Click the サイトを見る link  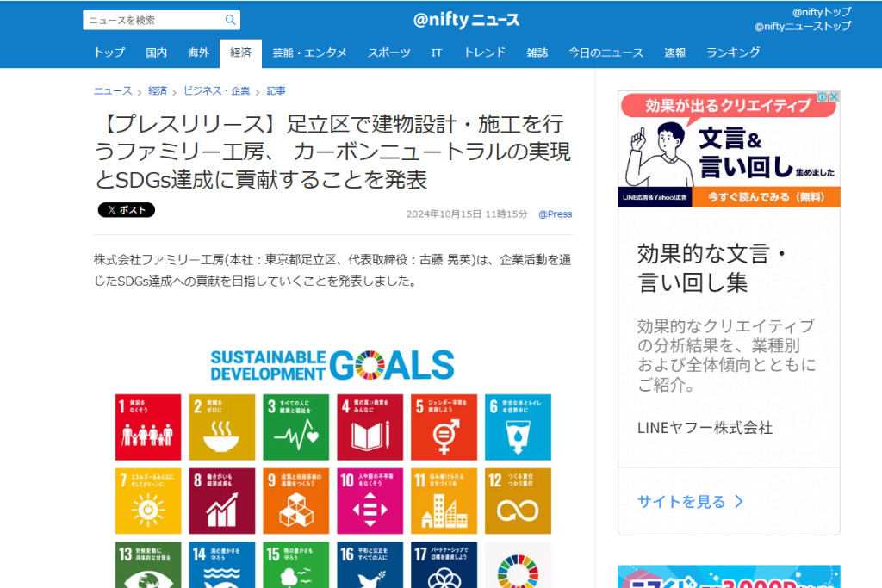pos(681,501)
